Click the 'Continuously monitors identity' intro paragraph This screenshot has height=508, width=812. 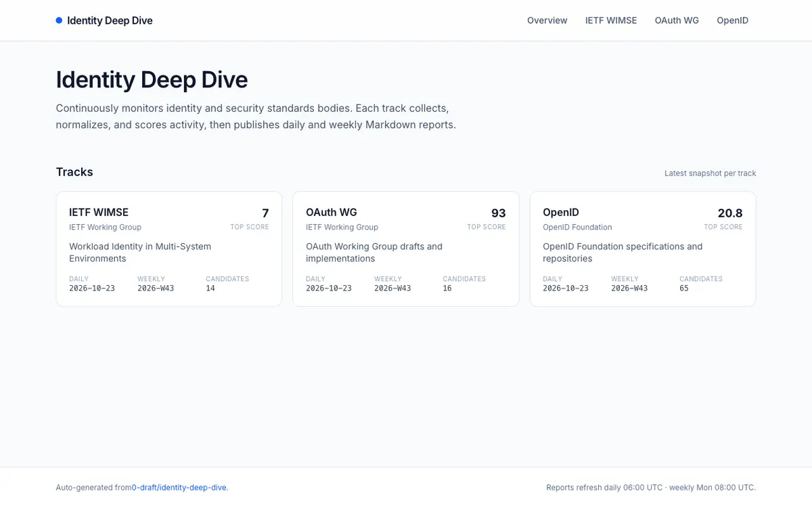(256, 117)
